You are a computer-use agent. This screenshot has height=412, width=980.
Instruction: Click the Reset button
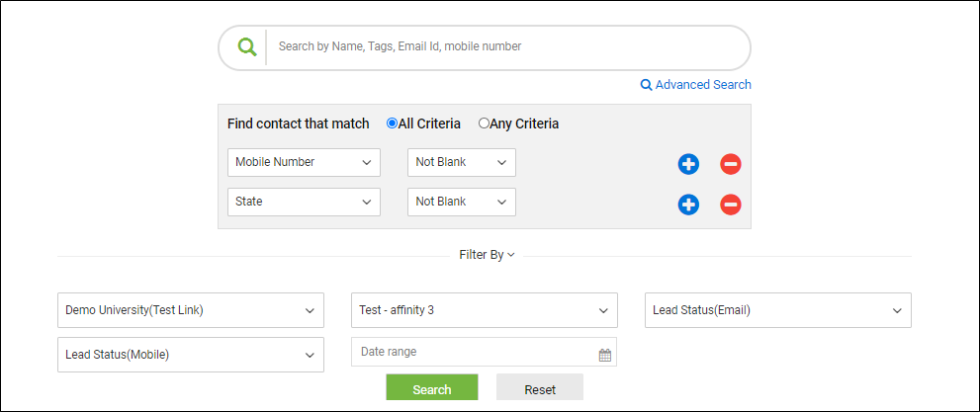point(540,387)
